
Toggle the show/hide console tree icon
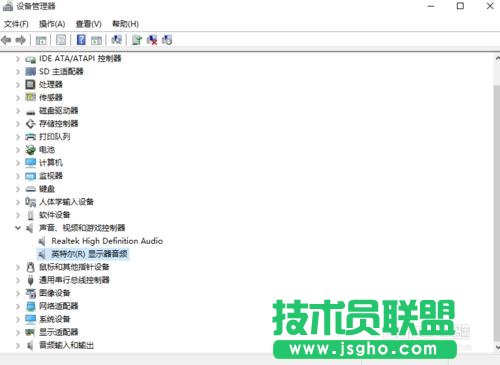click(x=41, y=40)
